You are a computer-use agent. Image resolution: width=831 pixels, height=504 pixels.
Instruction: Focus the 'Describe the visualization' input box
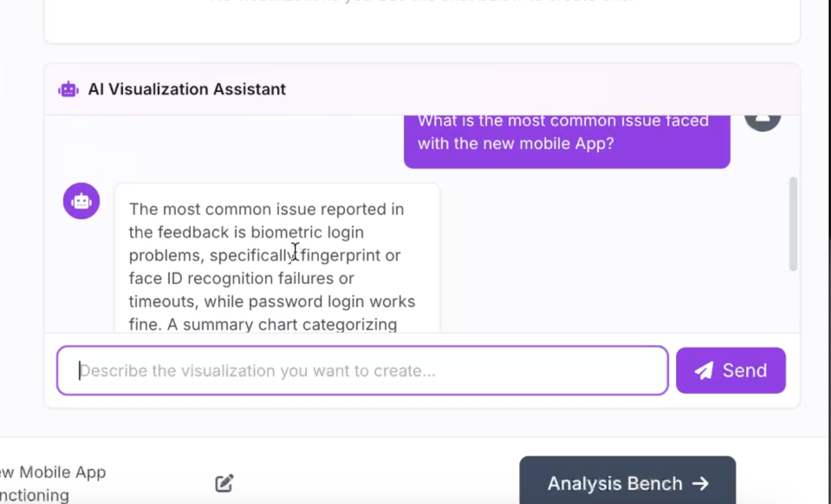pos(362,371)
